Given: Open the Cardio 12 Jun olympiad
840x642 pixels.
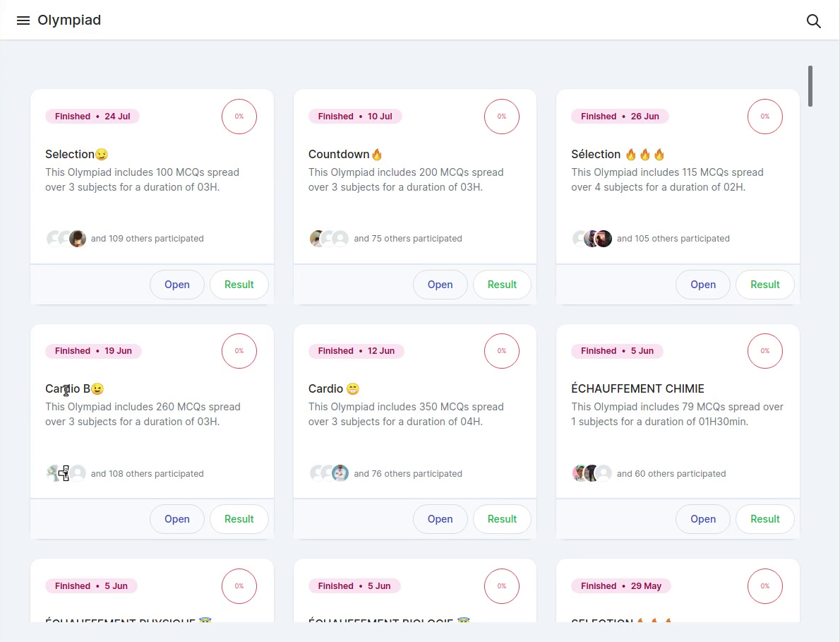Looking at the screenshot, I should tap(440, 519).
